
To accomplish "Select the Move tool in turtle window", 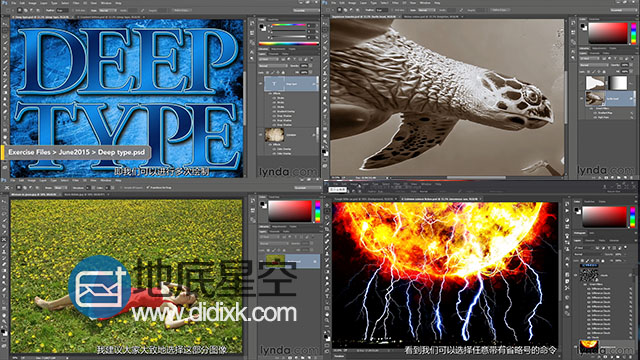I will coord(325,23).
